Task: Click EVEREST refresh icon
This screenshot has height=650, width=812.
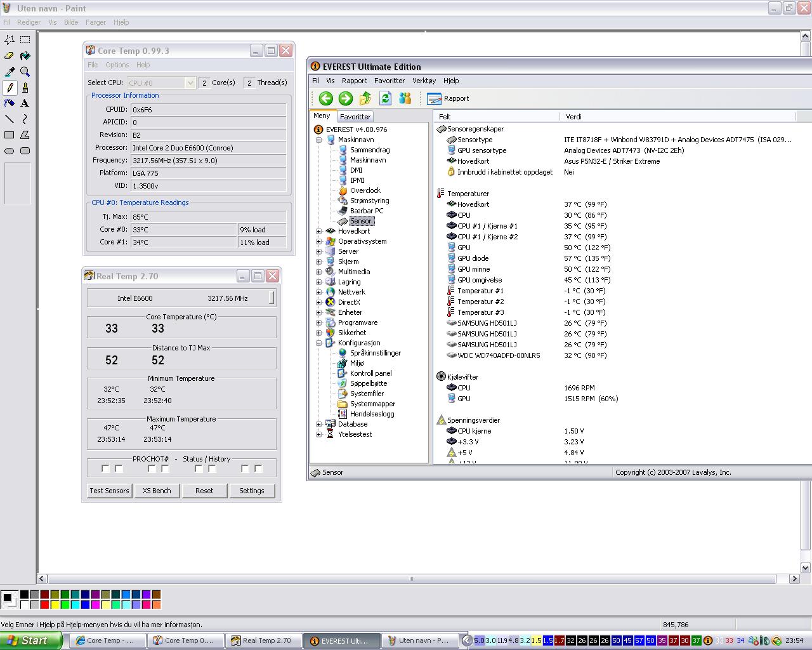Action: click(385, 98)
